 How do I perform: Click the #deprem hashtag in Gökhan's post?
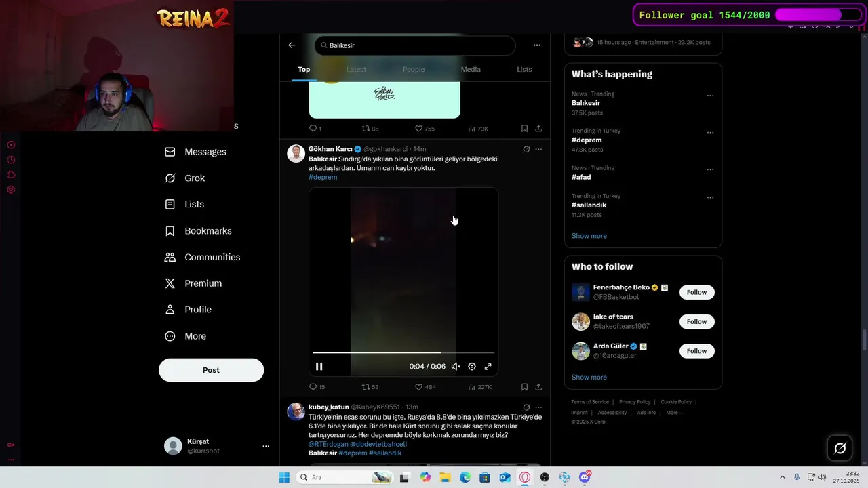(x=323, y=177)
